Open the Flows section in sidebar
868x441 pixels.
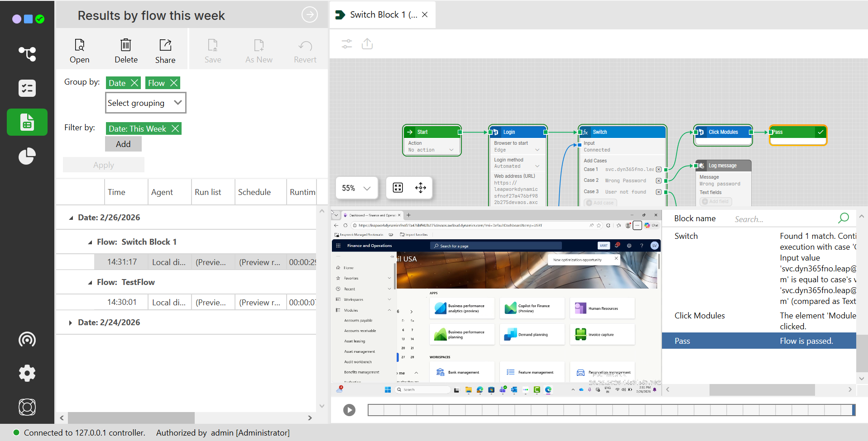pyautogui.click(x=27, y=54)
